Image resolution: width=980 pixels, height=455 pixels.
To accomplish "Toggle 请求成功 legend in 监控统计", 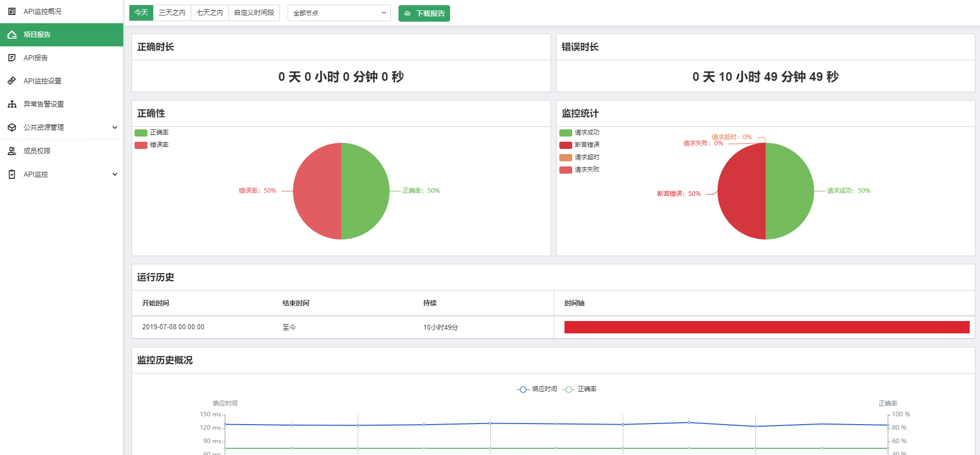I will pos(579,132).
